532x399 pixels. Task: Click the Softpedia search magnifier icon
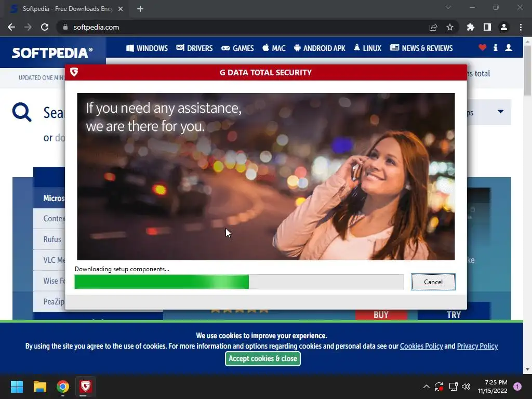(x=22, y=112)
